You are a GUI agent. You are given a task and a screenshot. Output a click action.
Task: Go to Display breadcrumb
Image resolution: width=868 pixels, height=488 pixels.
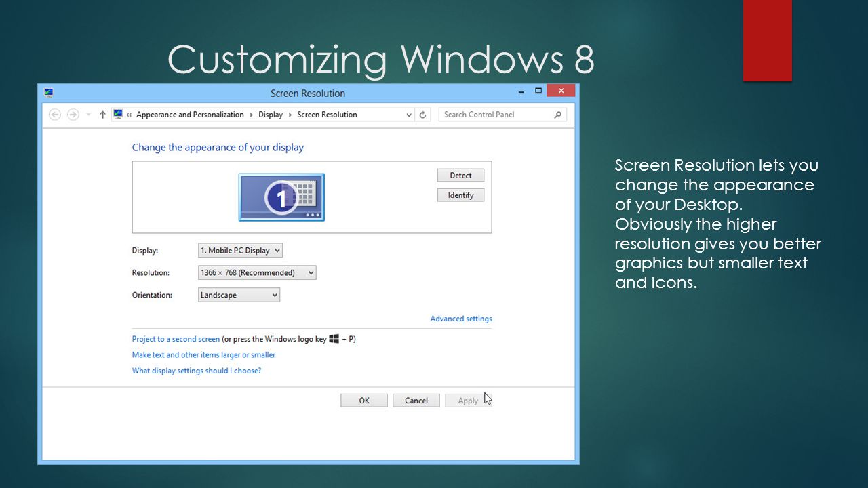click(x=271, y=115)
